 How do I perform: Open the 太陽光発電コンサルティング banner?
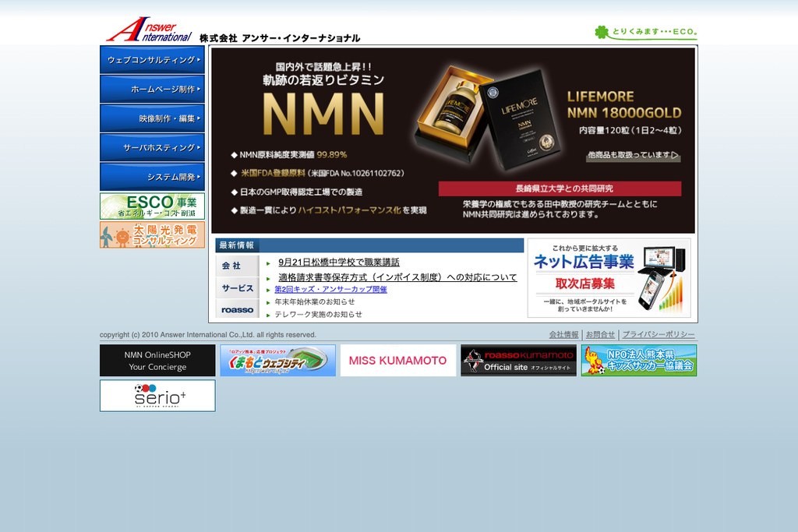pos(152,234)
